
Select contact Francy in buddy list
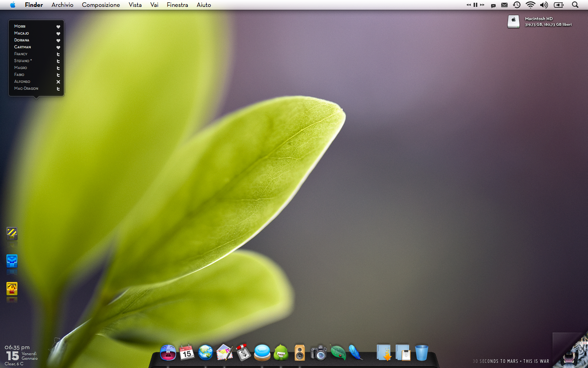pos(21,54)
